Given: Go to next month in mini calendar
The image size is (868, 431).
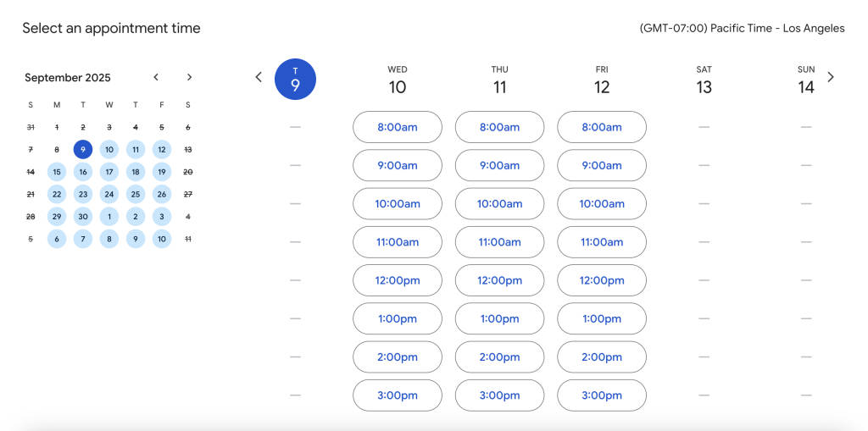Looking at the screenshot, I should (x=189, y=77).
